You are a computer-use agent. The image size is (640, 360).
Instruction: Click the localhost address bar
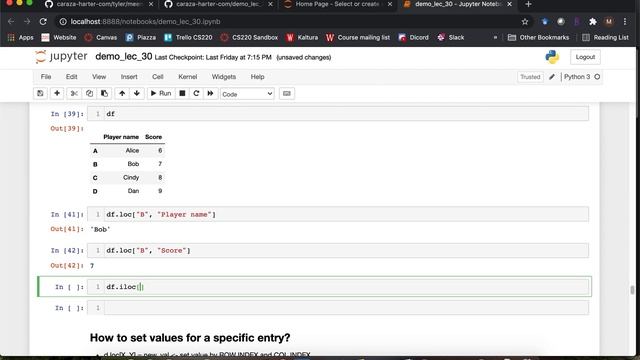click(x=286, y=22)
